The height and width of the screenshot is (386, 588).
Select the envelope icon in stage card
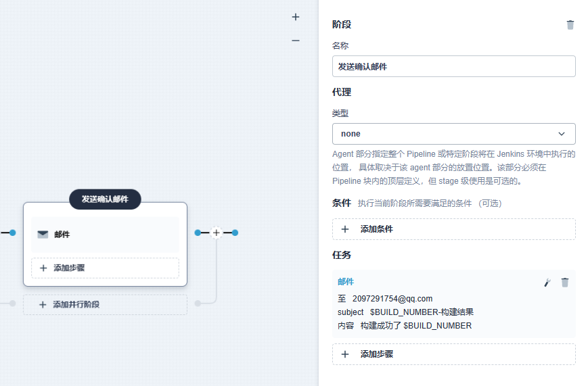[x=43, y=235]
